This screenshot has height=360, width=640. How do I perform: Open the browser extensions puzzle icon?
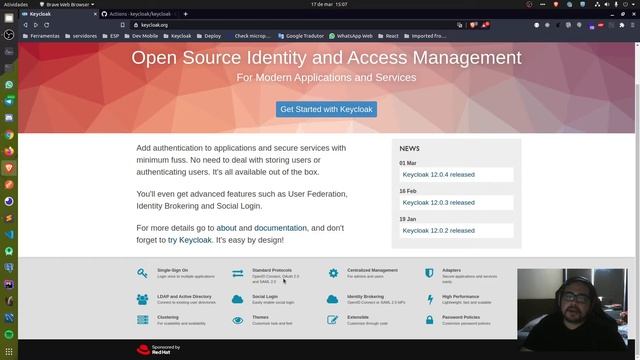[x=622, y=25]
